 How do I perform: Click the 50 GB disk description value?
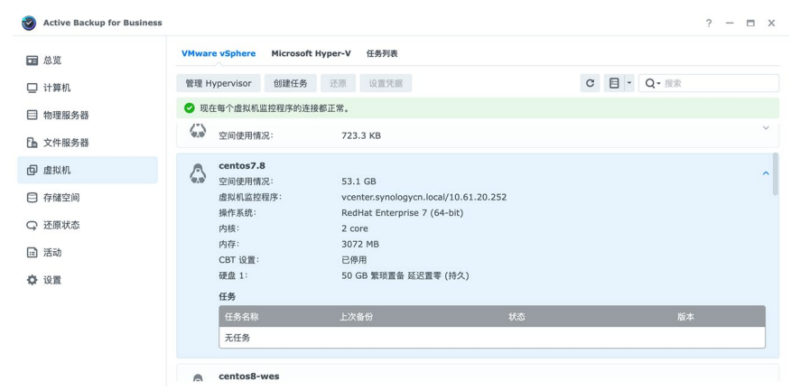405,276
